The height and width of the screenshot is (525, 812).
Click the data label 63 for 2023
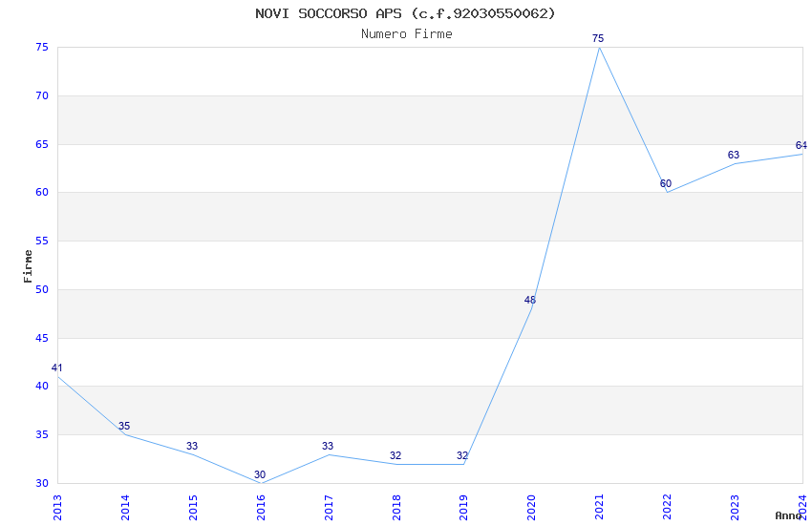734,155
